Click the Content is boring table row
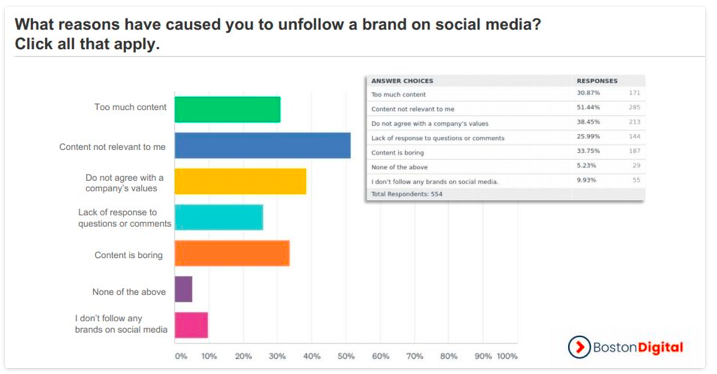Viewport: 717px width, 374px height. [x=506, y=152]
